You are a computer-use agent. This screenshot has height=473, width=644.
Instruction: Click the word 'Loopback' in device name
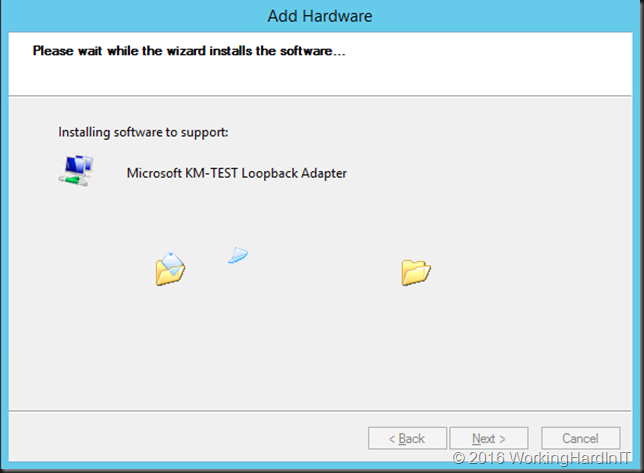coord(269,173)
